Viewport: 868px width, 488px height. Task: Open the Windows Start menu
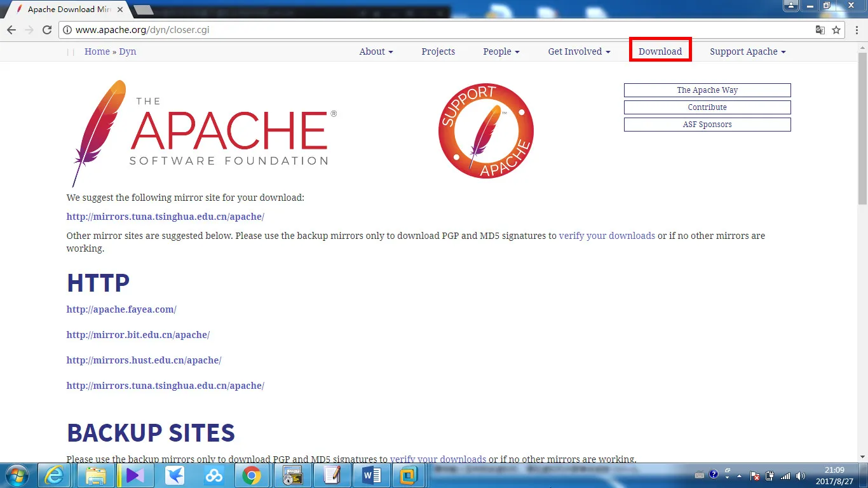[x=16, y=475]
